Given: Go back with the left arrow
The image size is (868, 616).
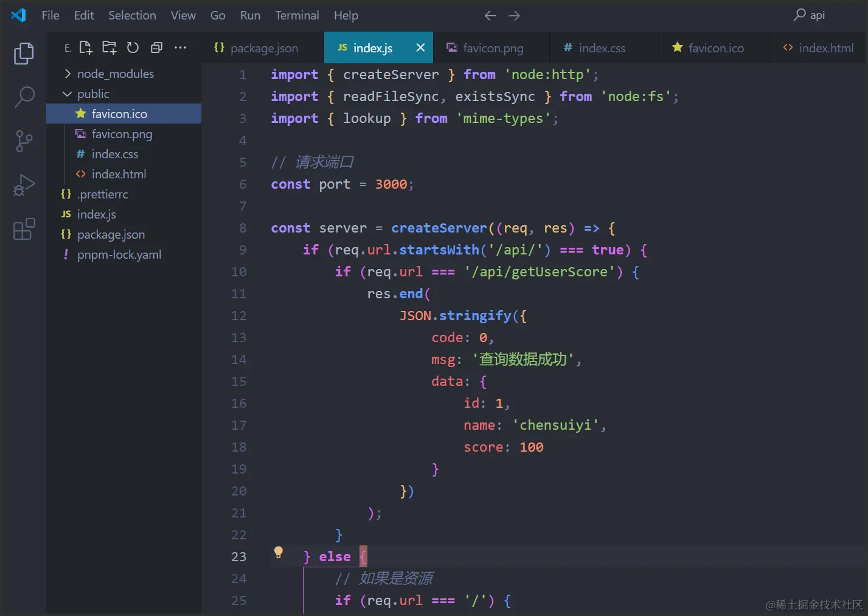Looking at the screenshot, I should 490,16.
